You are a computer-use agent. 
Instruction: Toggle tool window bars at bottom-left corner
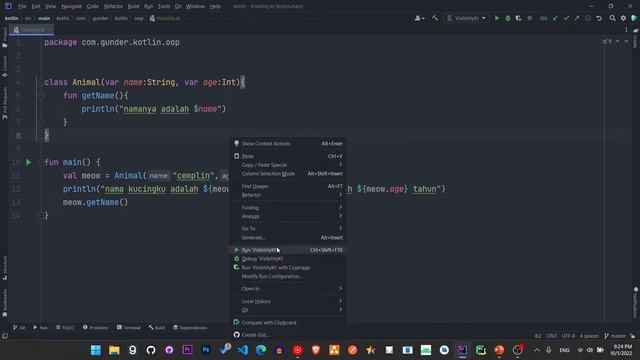5,336
